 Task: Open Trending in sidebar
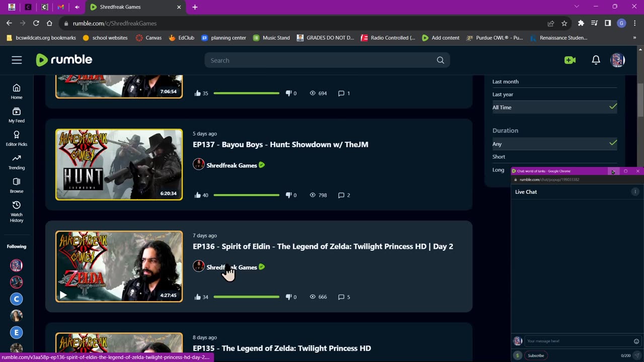click(x=17, y=162)
